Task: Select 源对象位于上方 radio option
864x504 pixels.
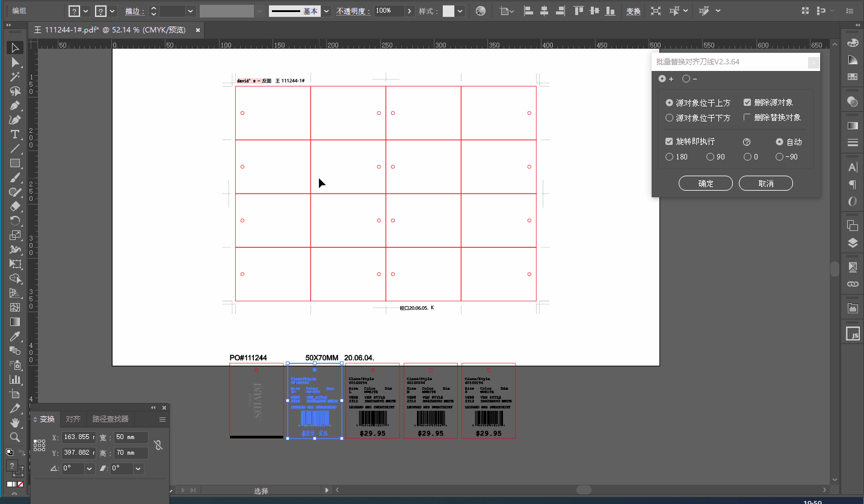Action: (698, 103)
